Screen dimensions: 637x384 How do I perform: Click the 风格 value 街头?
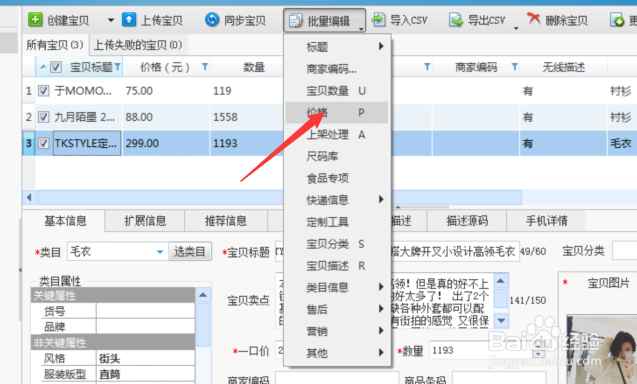coord(145,358)
